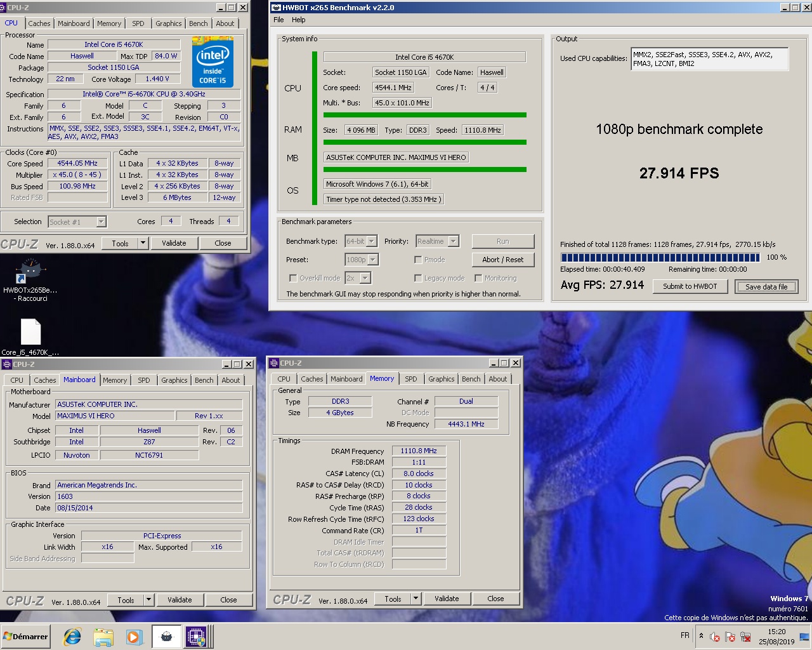Click the MAXIMUS VI HERO model field
The height and width of the screenshot is (650, 812).
pyautogui.click(x=115, y=416)
